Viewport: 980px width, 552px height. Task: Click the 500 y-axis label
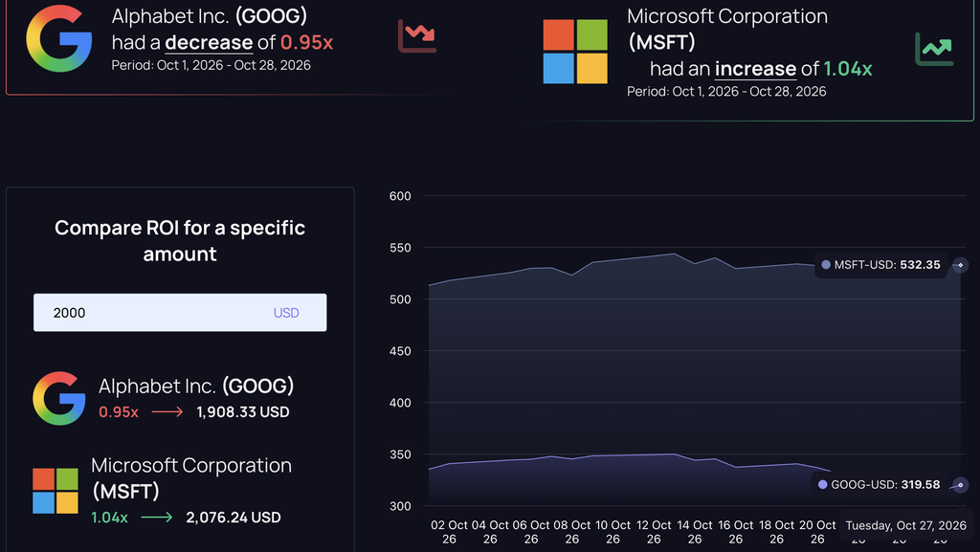(x=400, y=299)
